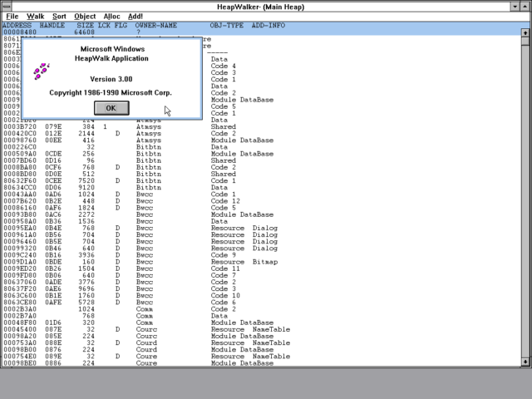The width and height of the screenshot is (532, 399).
Task: Select row with address 80632F60
Action: tap(261, 181)
